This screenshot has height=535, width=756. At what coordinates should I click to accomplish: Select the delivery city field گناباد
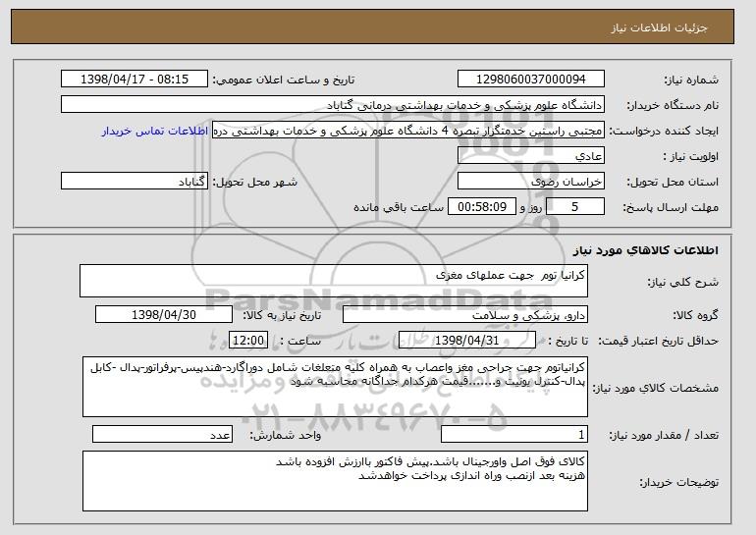(135, 182)
